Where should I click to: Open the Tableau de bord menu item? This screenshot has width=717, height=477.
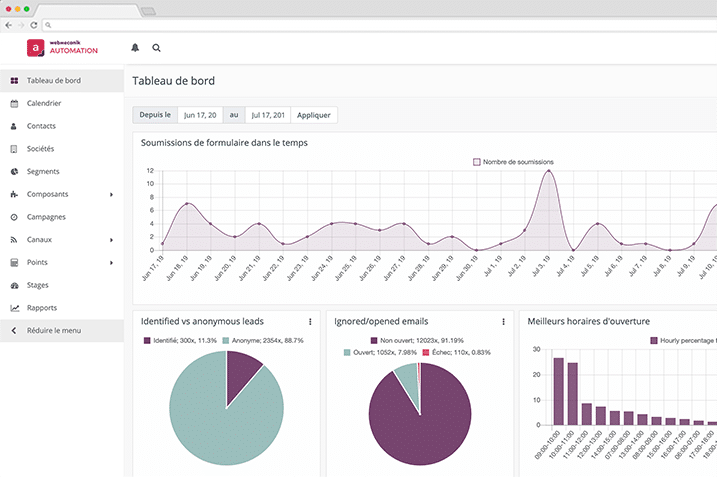(54, 80)
